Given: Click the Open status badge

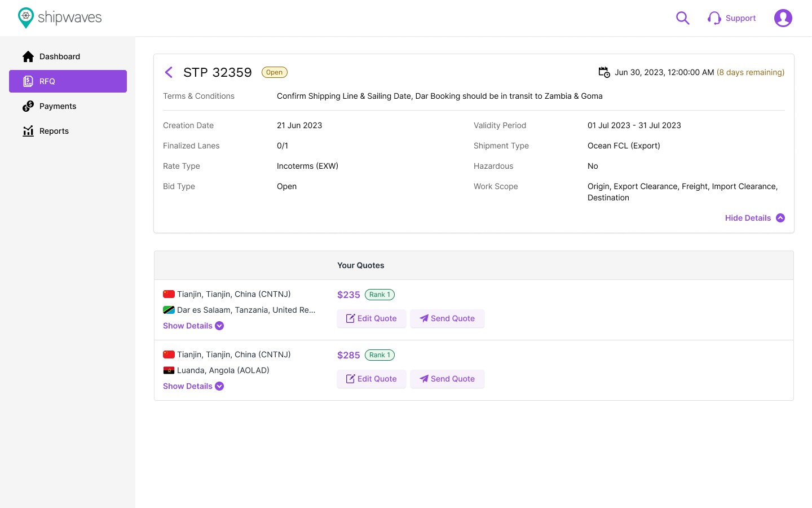Looking at the screenshot, I should coord(275,72).
